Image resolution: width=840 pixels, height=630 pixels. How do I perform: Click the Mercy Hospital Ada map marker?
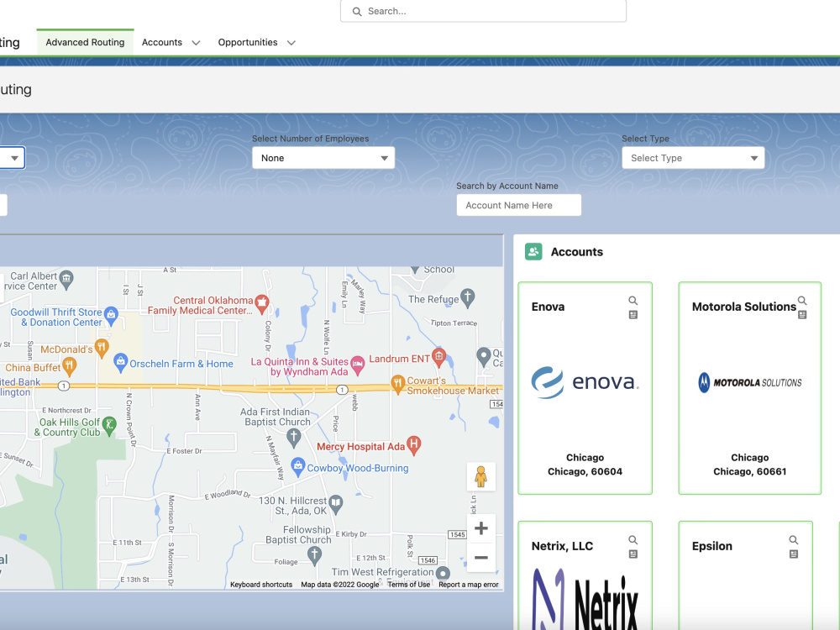coord(413,444)
